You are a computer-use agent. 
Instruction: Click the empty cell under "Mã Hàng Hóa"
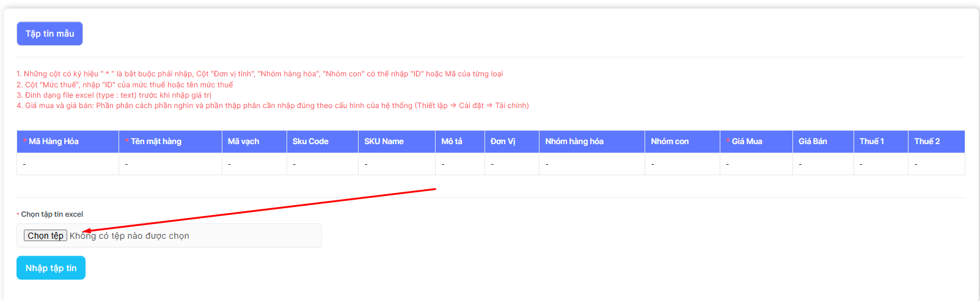point(67,164)
